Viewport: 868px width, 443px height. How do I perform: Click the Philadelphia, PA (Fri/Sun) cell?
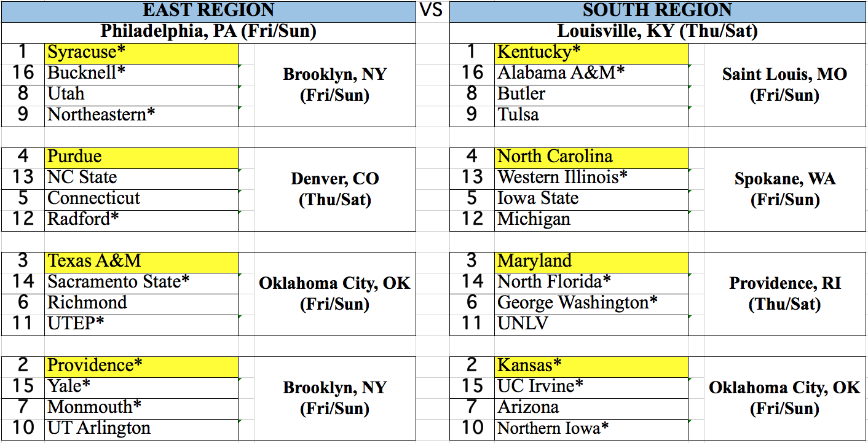pos(209,32)
